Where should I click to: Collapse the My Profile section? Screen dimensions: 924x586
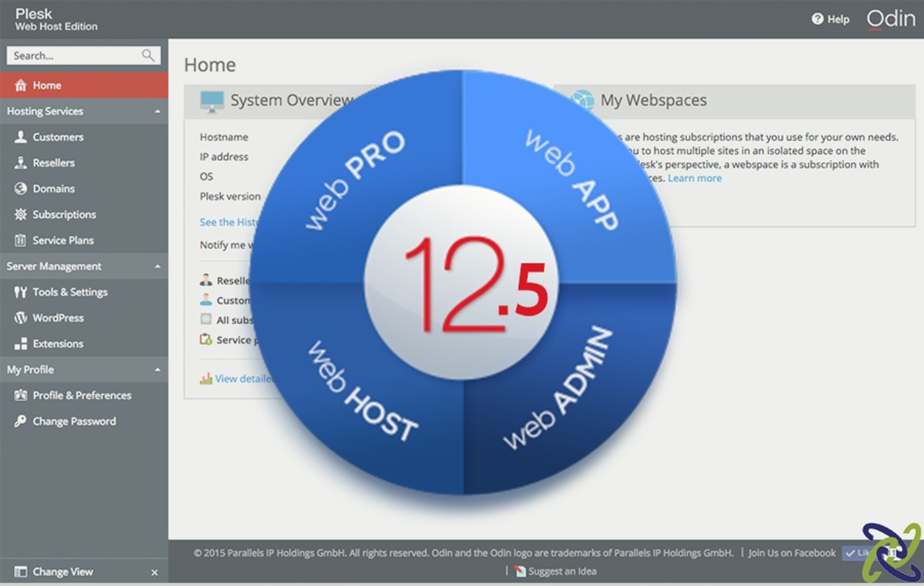pos(157,370)
